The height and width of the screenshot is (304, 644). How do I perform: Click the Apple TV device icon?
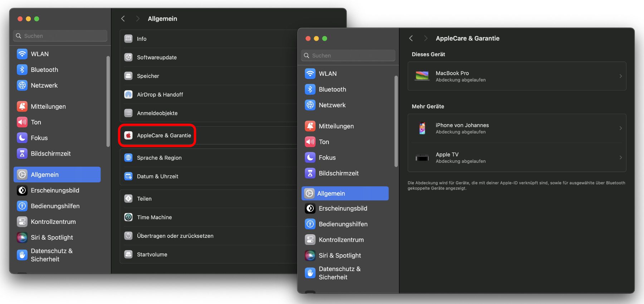[x=422, y=158]
